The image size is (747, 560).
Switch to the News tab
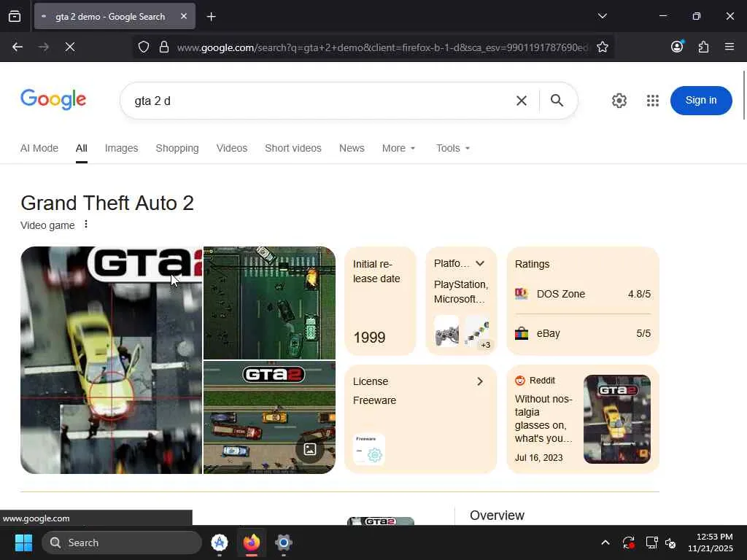(x=352, y=148)
